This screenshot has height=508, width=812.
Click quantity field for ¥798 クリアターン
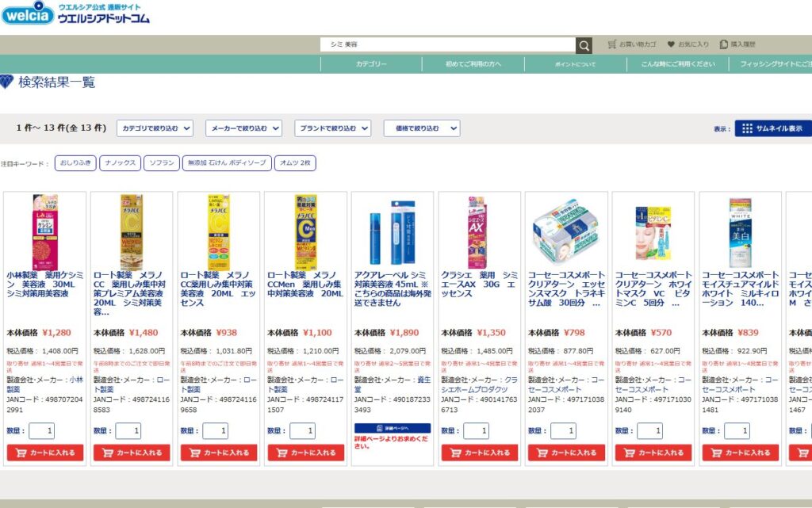pyautogui.click(x=564, y=430)
